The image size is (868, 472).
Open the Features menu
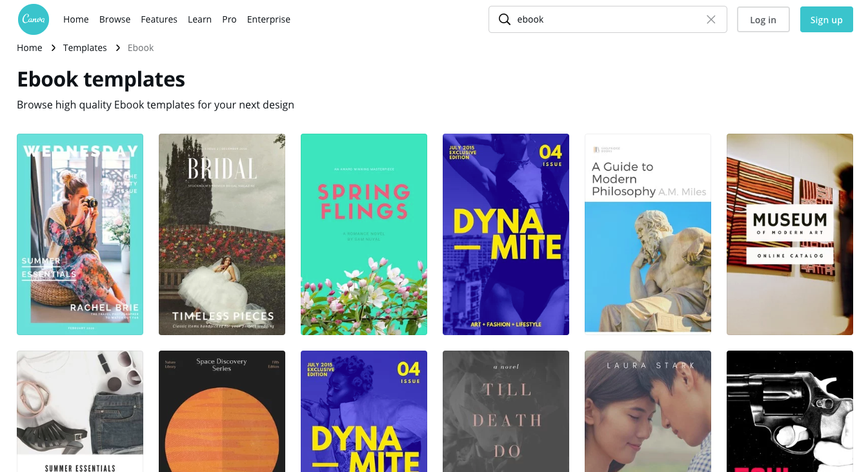point(159,19)
